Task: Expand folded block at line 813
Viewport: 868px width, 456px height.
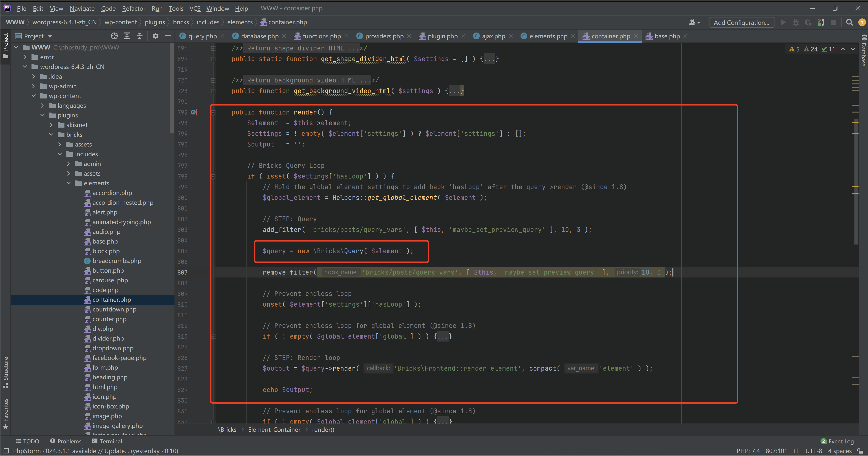Action: click(213, 337)
